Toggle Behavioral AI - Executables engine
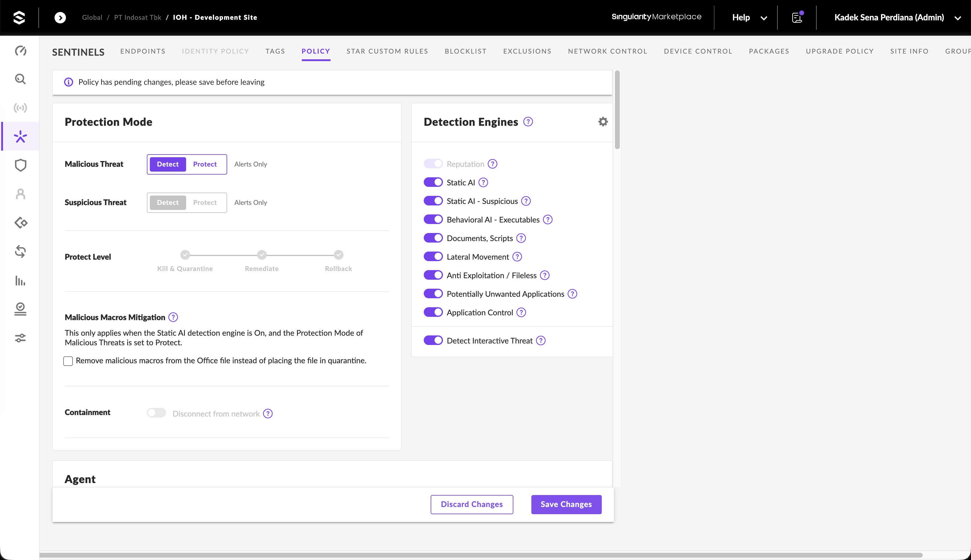Image resolution: width=971 pixels, height=560 pixels. coord(433,219)
